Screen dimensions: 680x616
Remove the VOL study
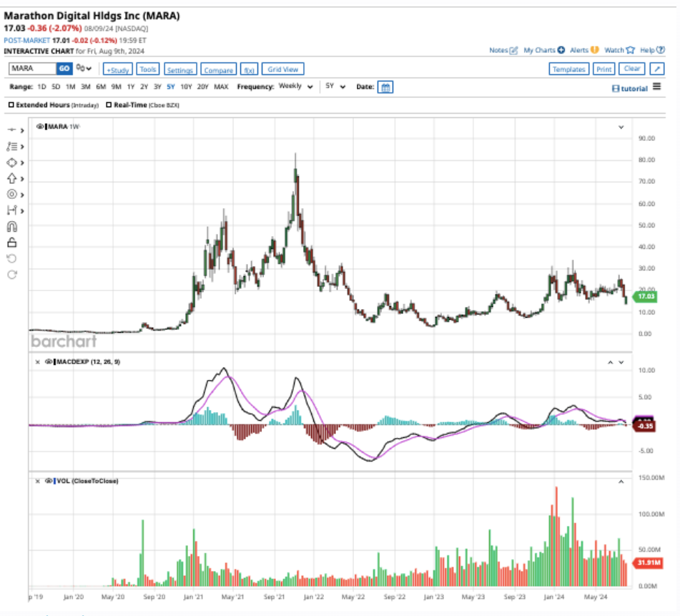click(38, 481)
